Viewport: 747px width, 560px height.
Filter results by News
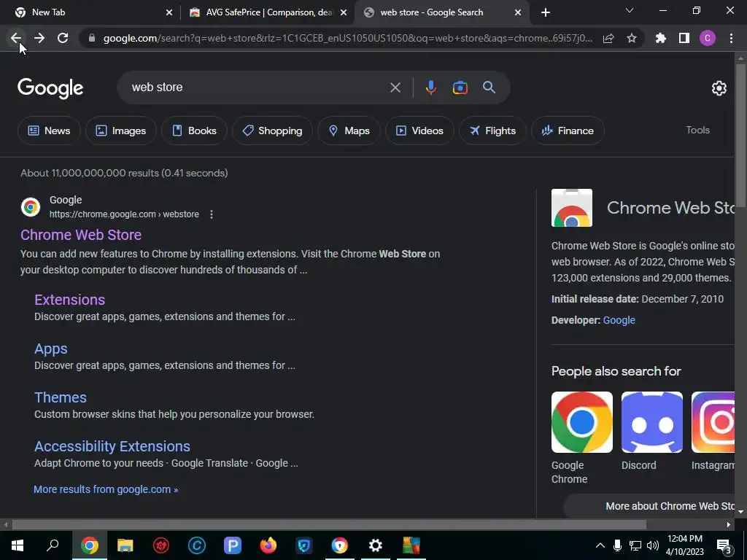pos(49,131)
